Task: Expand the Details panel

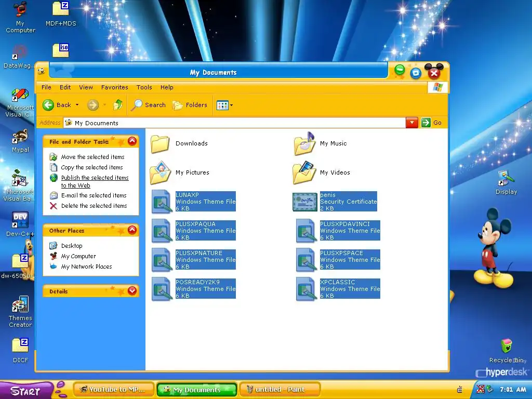Action: (132, 291)
